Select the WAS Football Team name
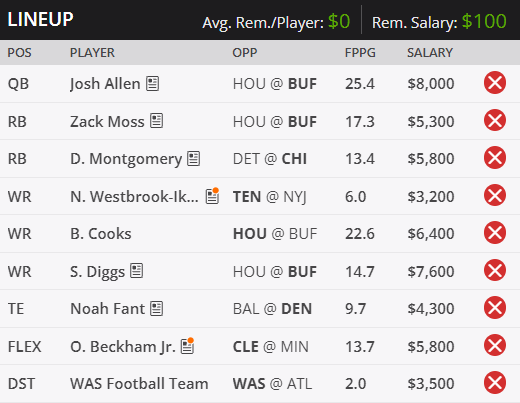Image resolution: width=520 pixels, height=403 pixels. click(139, 384)
